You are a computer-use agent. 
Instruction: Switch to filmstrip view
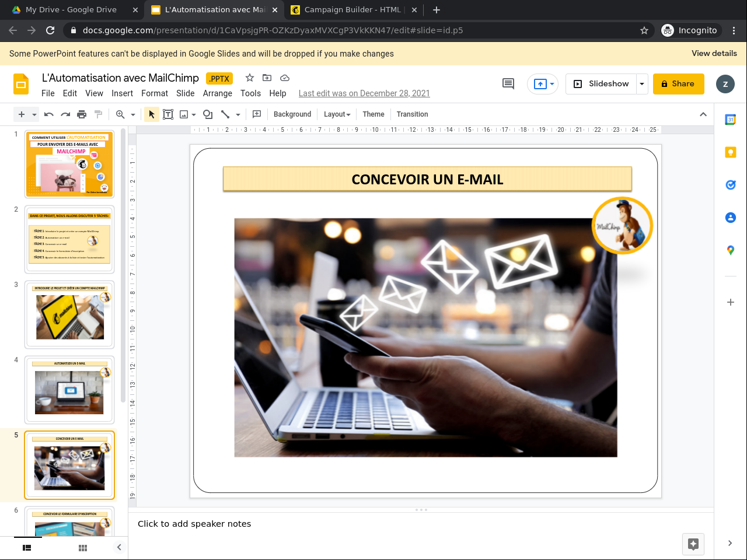point(27,548)
